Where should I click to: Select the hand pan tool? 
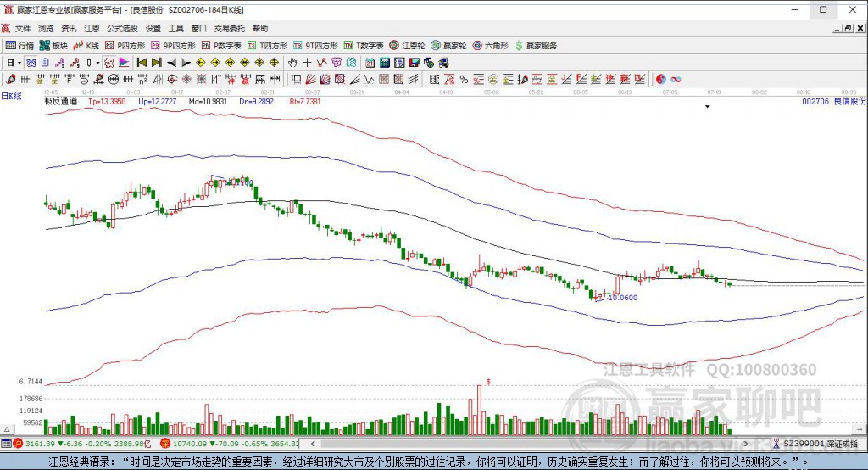coord(292,63)
